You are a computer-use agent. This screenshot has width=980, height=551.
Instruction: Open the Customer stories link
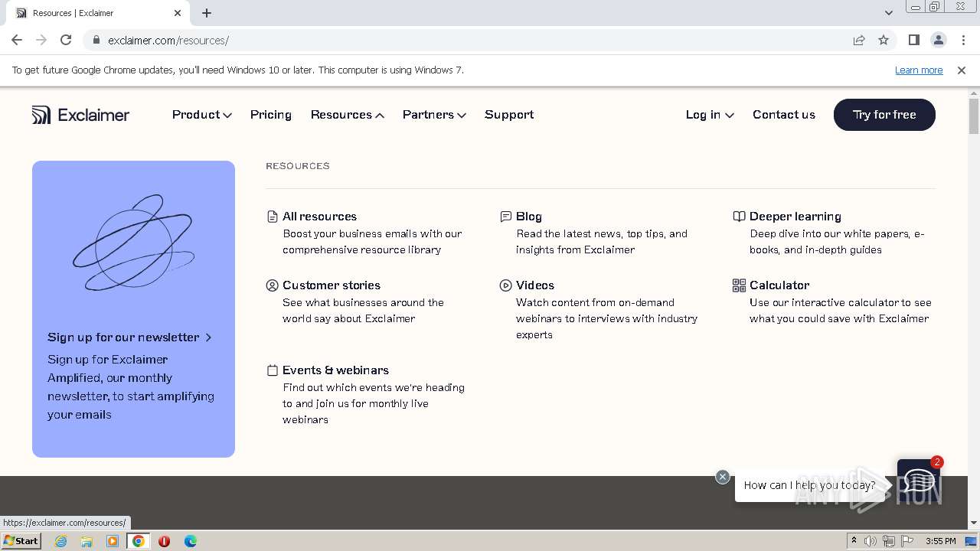point(332,285)
